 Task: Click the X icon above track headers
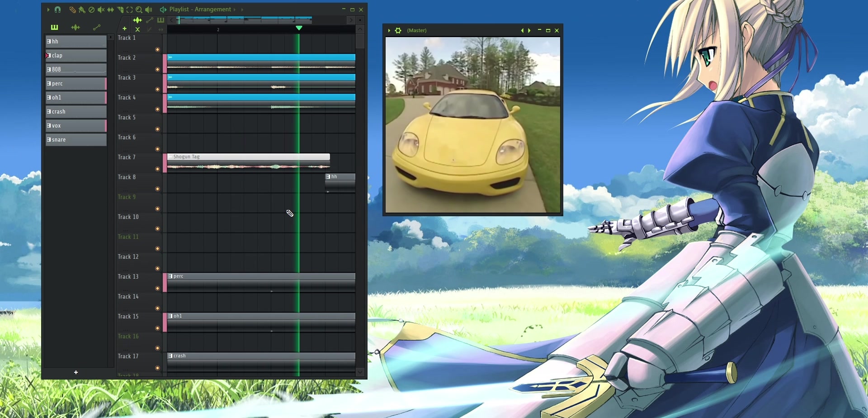(x=137, y=29)
